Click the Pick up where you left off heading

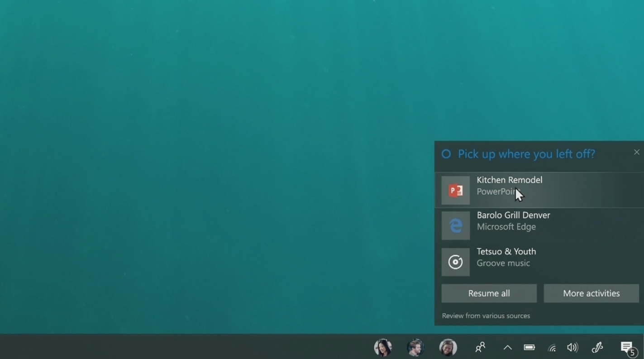tap(526, 154)
